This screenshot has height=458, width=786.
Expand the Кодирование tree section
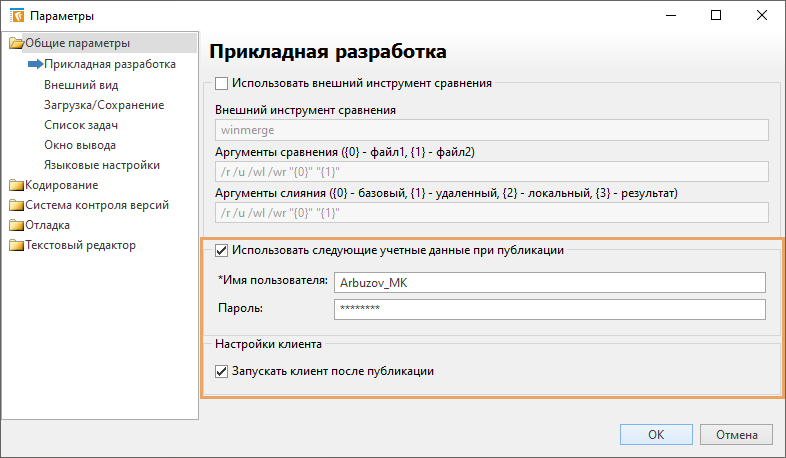pos(61,185)
